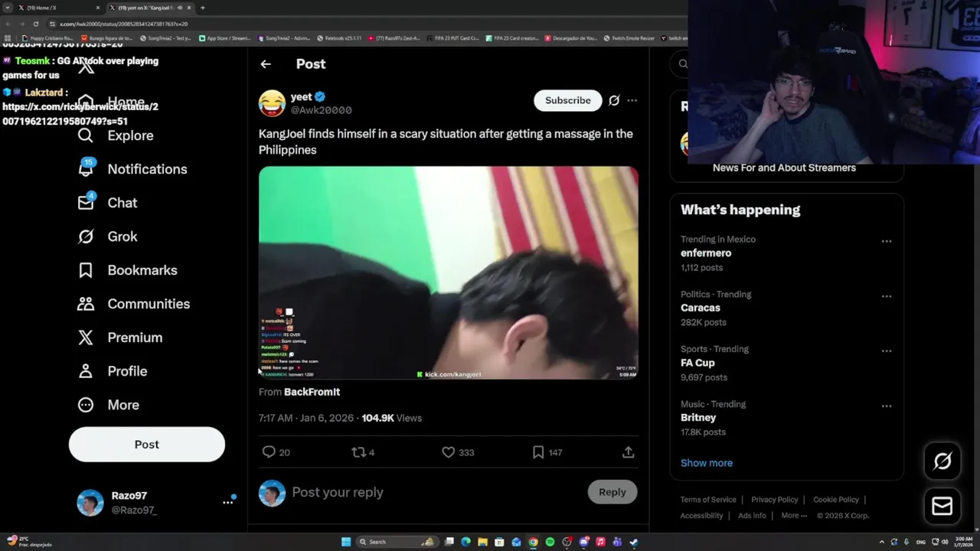Open Twitch Emote Resizer bookmark
Image resolution: width=980 pixels, height=551 pixels.
[629, 38]
